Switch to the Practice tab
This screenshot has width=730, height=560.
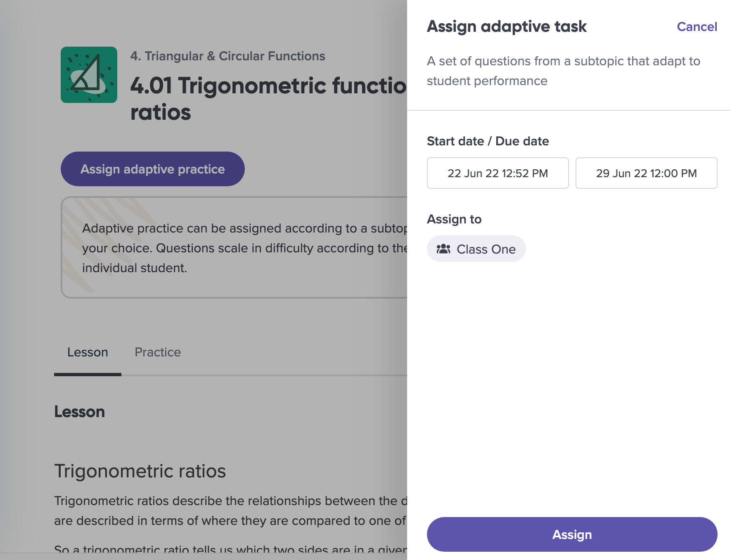158,352
